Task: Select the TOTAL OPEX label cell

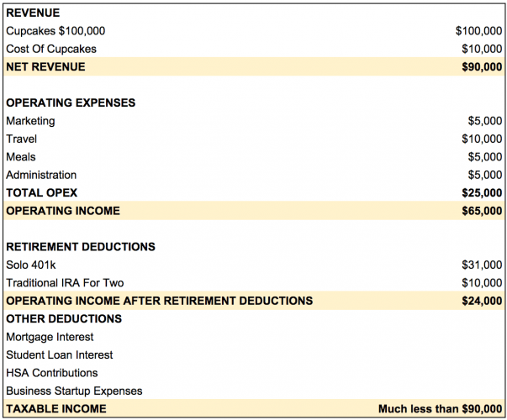Action: pos(42,193)
